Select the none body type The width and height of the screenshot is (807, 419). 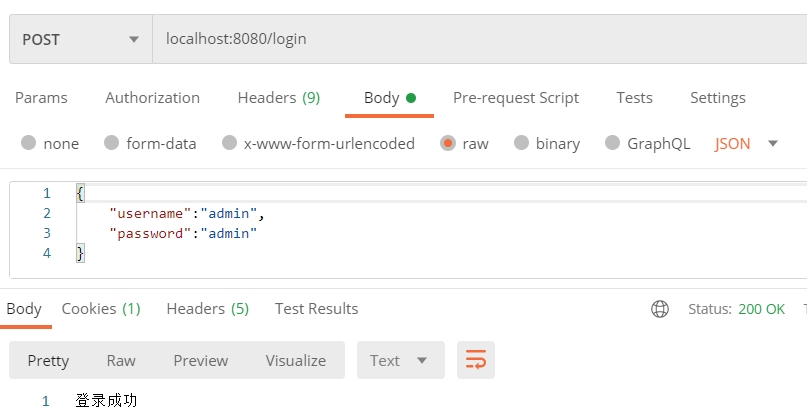coord(50,143)
